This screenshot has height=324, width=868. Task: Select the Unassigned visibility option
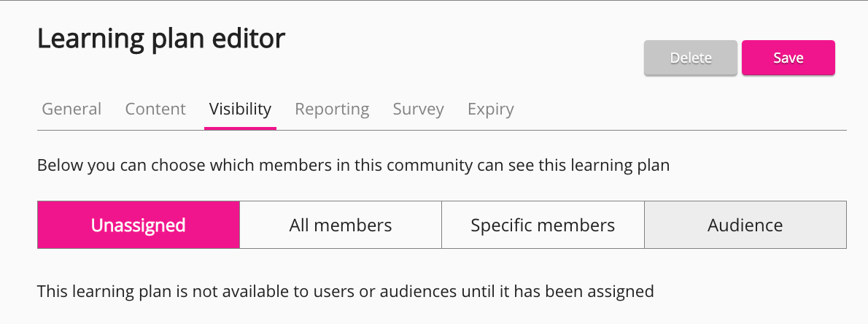coord(138,225)
